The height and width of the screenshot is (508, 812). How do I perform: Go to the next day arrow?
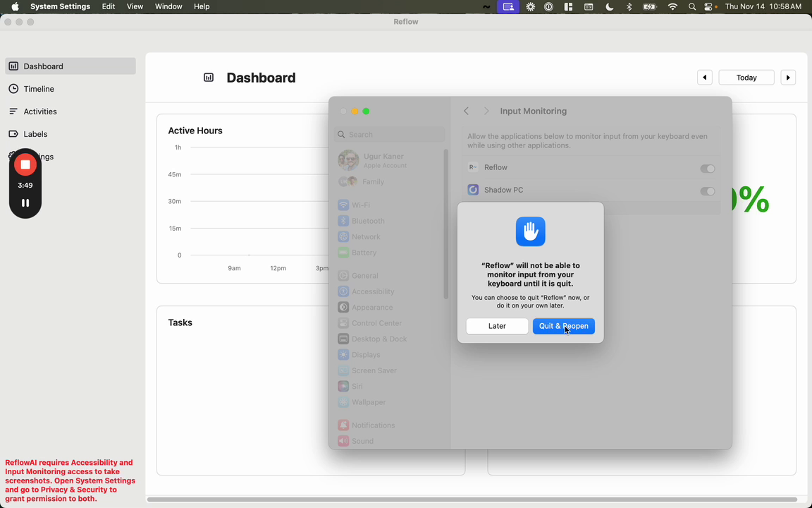tap(787, 78)
